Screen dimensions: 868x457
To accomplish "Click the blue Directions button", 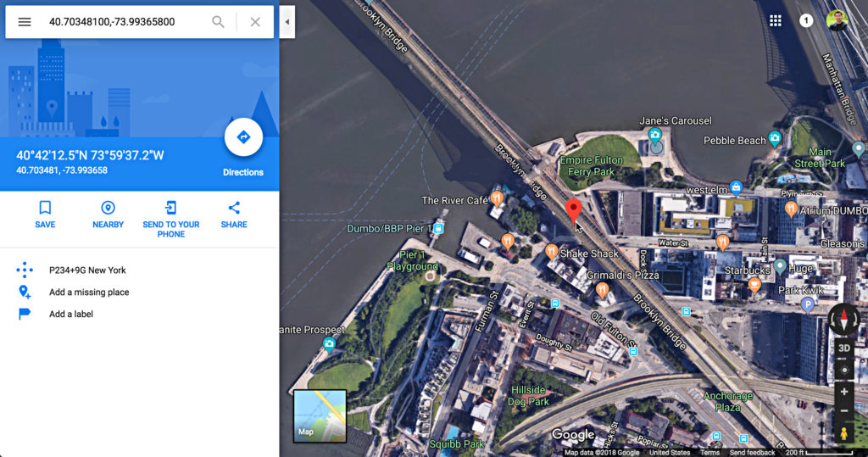I will coord(243,137).
